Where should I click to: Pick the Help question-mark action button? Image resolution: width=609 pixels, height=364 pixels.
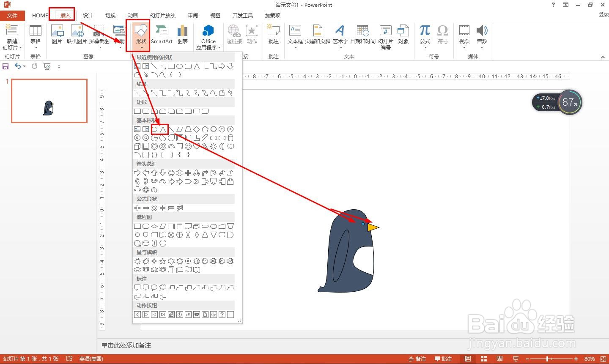coord(222,315)
